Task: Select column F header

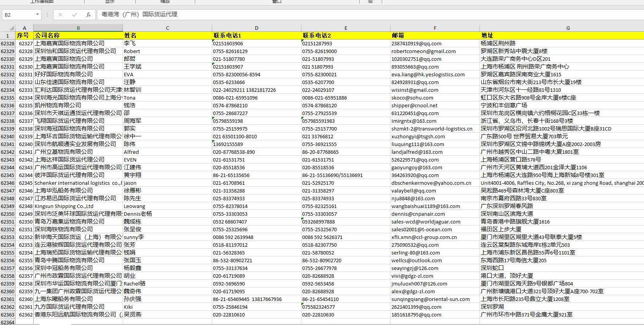Action: tap(435, 28)
